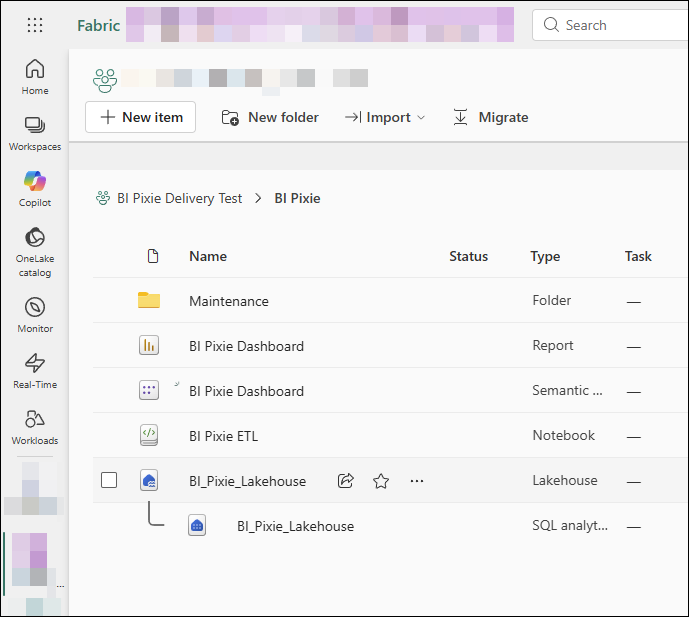Click the Maintenance folder icon
Screen dimensions: 689x617
pyautogui.click(x=149, y=300)
